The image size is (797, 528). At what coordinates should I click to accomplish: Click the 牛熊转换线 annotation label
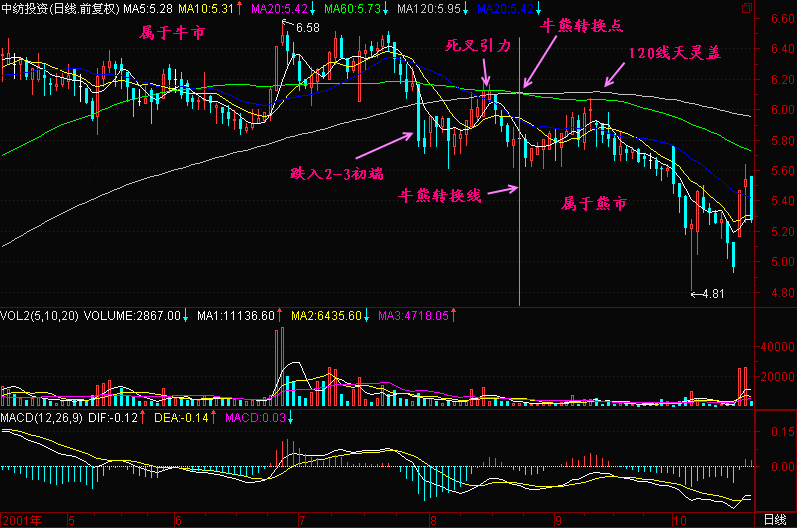coord(441,195)
